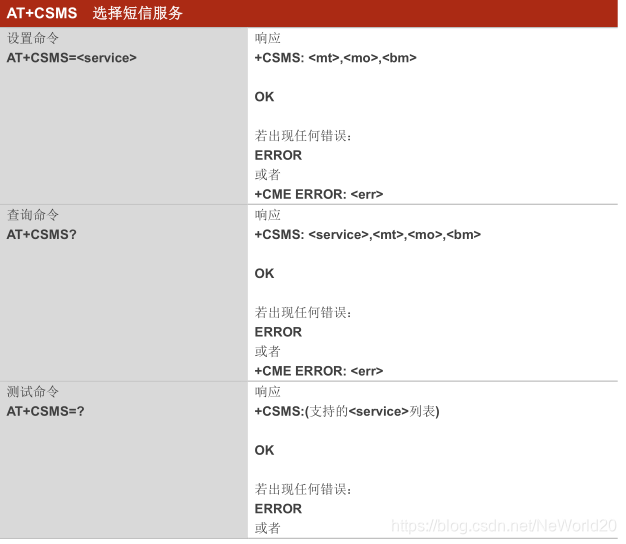Select "若出现任何错误:" in the 查询命令 row
This screenshot has height=544, width=626.
point(303,313)
